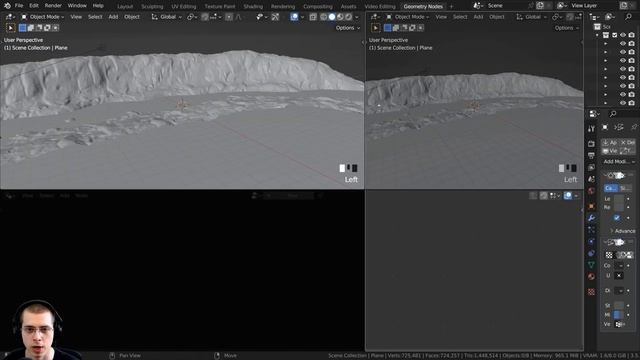Image resolution: width=640 pixels, height=360 pixels.
Task: Open the Material properties tab
Action: coord(591,277)
